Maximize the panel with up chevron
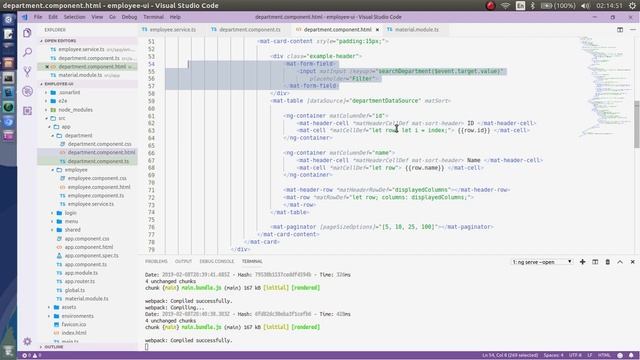Viewport: 640px width, 360px height. point(620,262)
